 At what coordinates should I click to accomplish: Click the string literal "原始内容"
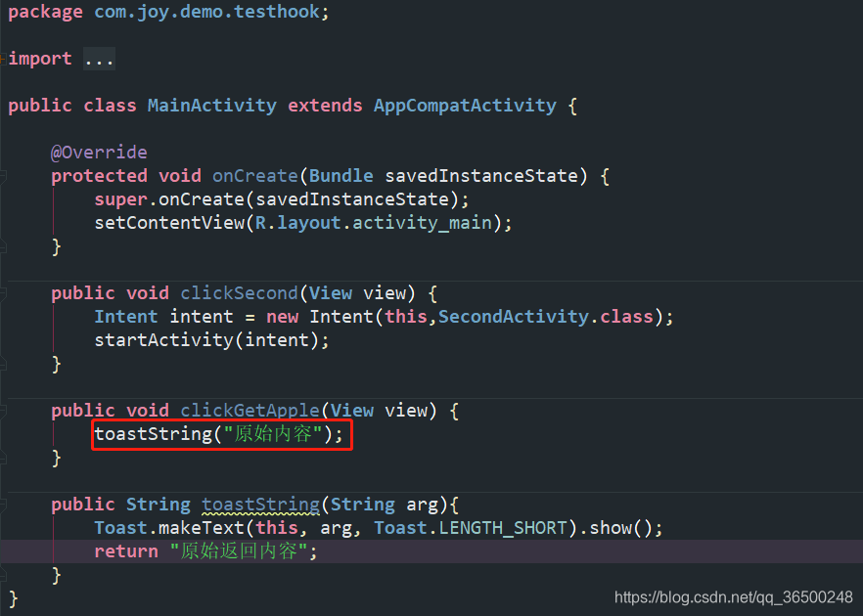point(273,434)
